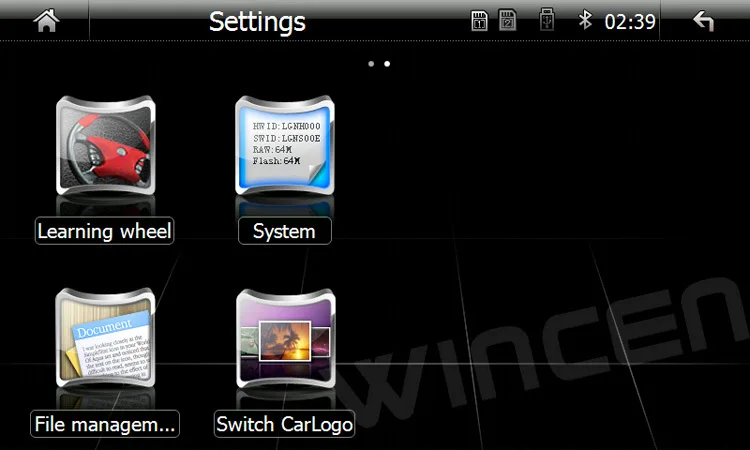Open the Learning wheel steering icon
Viewport: 750px width, 450px height.
pos(105,145)
